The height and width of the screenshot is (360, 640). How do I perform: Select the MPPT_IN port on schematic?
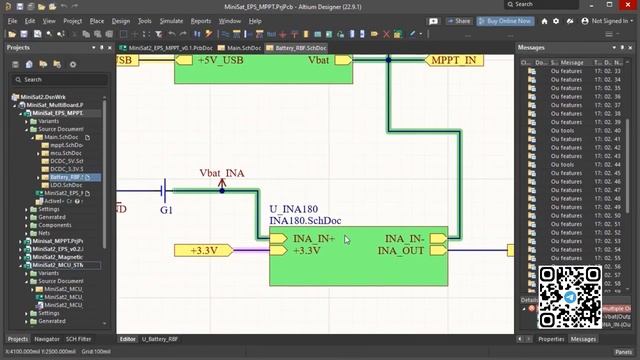click(454, 60)
